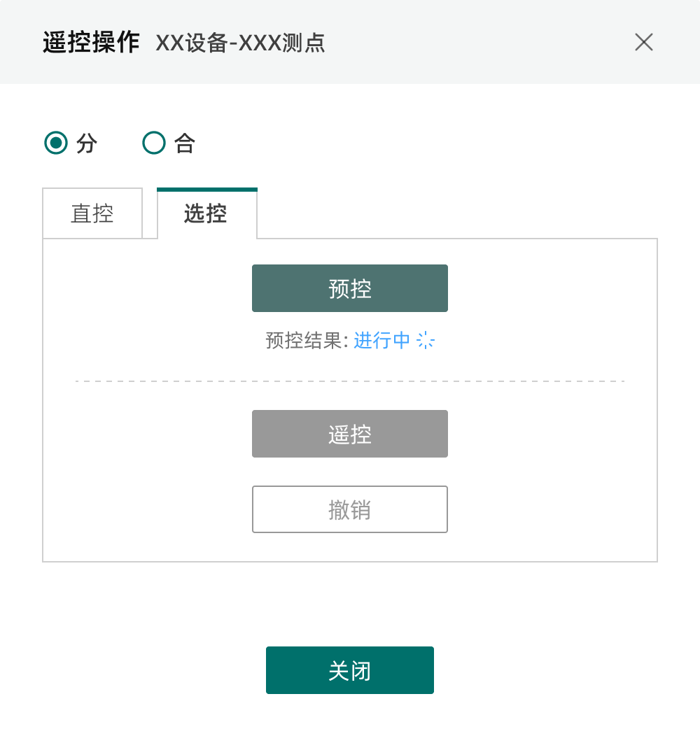Click the 预控 button
This screenshot has width=700, height=736.
[x=350, y=288]
